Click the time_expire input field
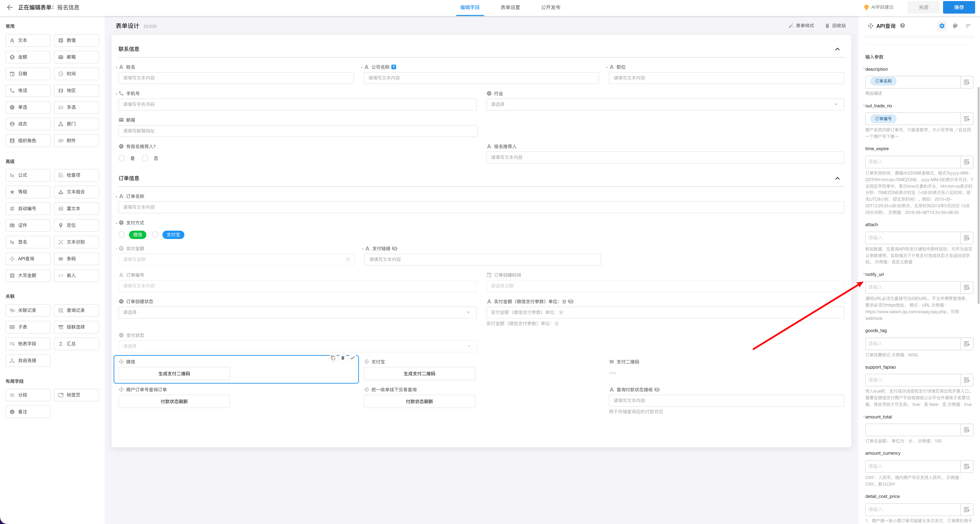 tap(912, 162)
